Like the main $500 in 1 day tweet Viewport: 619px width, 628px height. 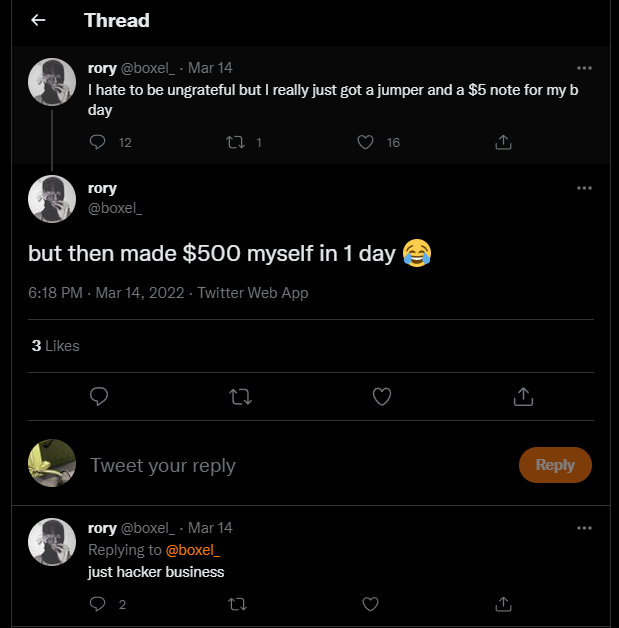381,397
